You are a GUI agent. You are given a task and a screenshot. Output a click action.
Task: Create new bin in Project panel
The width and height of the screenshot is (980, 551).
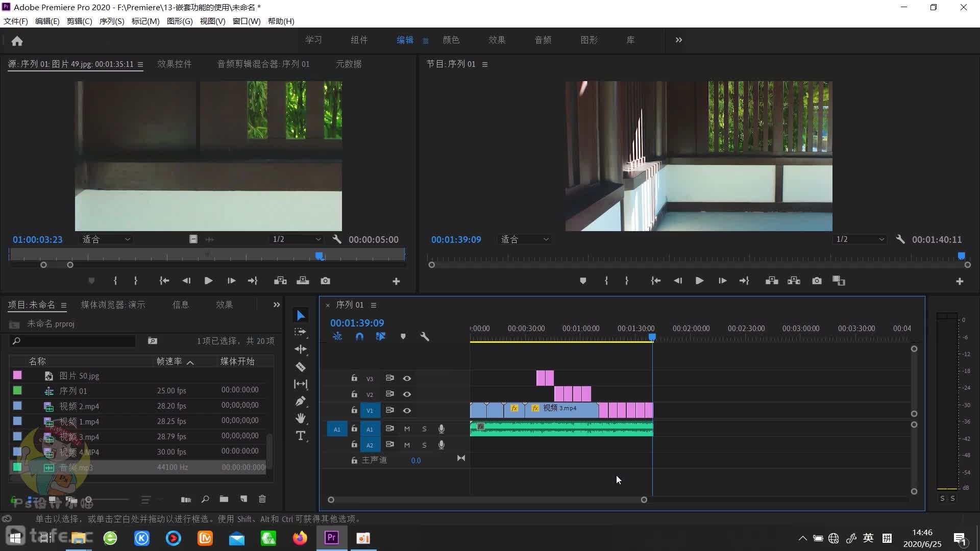pyautogui.click(x=224, y=499)
